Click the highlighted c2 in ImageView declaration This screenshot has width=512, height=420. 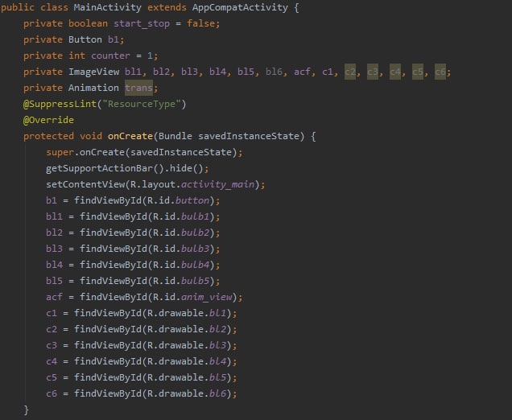(350, 72)
